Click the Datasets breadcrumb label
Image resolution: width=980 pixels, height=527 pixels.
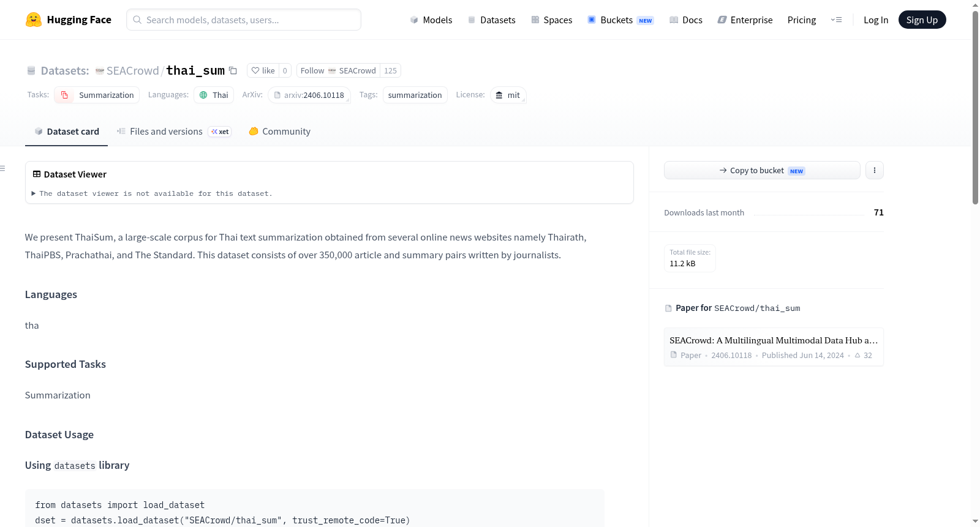pos(65,70)
